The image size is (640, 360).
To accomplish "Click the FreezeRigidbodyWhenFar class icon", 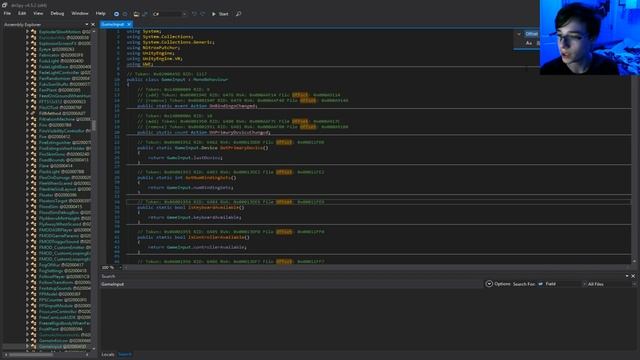I will pyautogui.click(x=33, y=323).
